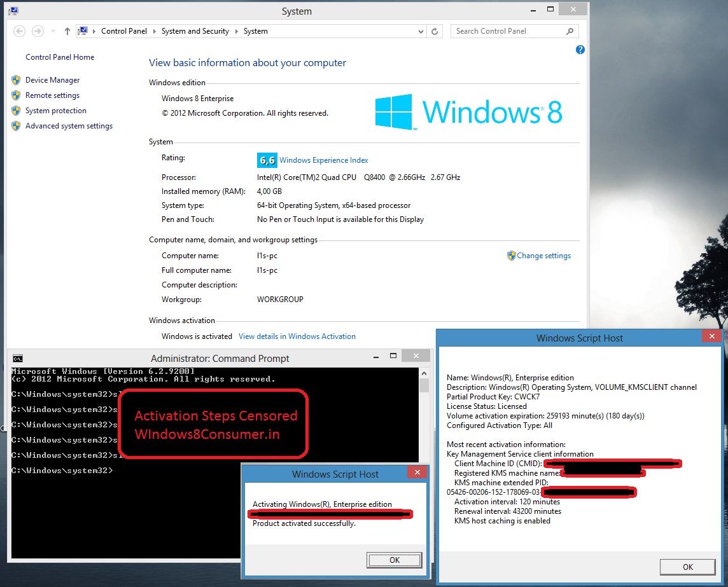Expand the arrow after System and Security
Viewport: 728px width, 587px height.
(237, 31)
